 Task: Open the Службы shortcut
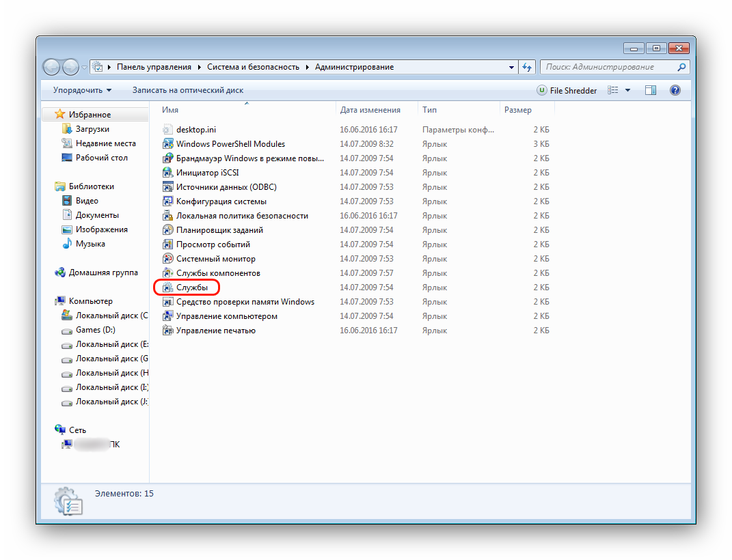pyautogui.click(x=191, y=288)
